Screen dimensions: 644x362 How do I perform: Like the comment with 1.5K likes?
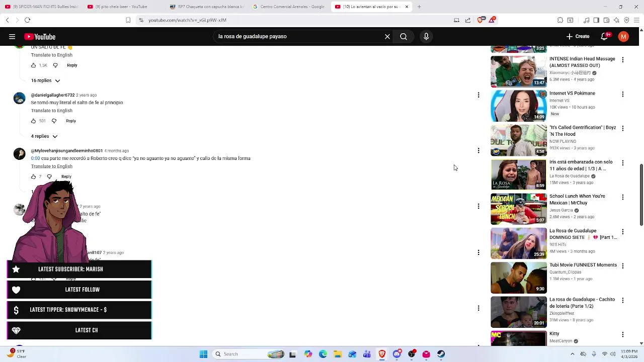point(33,65)
